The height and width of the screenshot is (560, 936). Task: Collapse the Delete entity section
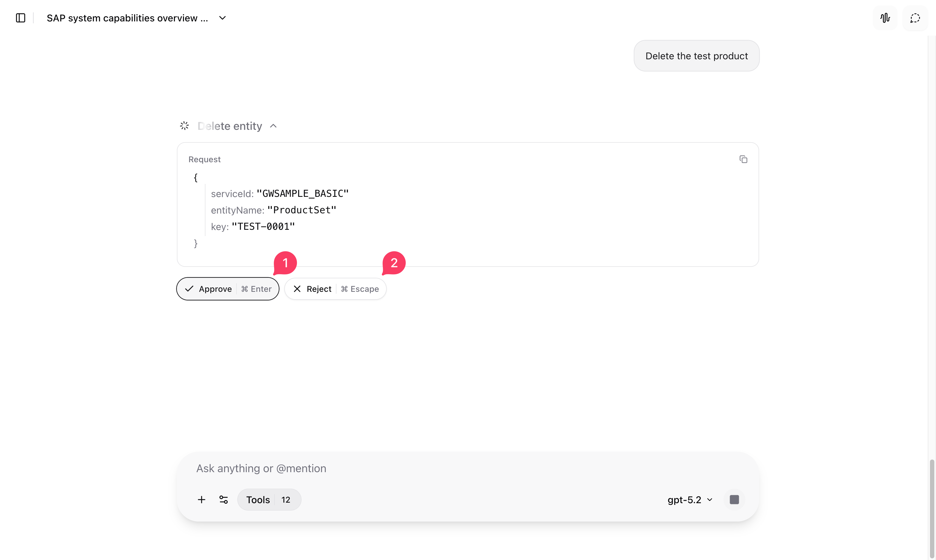pyautogui.click(x=273, y=126)
